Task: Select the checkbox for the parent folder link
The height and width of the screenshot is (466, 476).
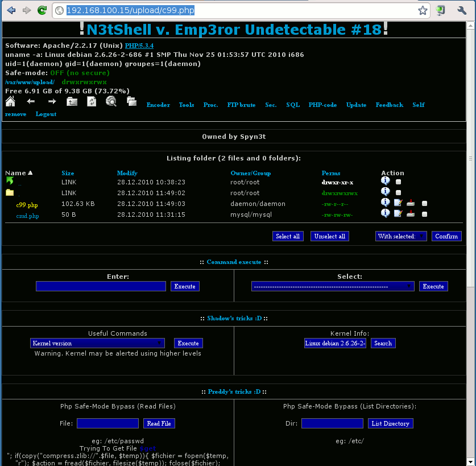Action: coord(398,182)
